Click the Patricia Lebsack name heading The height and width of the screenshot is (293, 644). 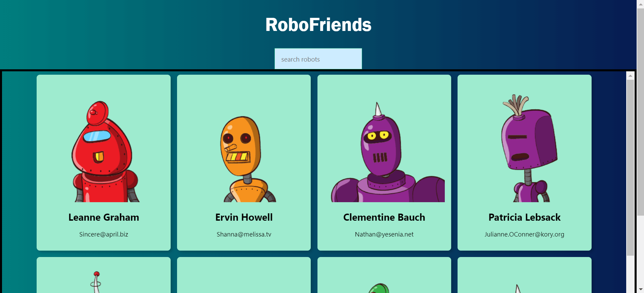click(524, 217)
